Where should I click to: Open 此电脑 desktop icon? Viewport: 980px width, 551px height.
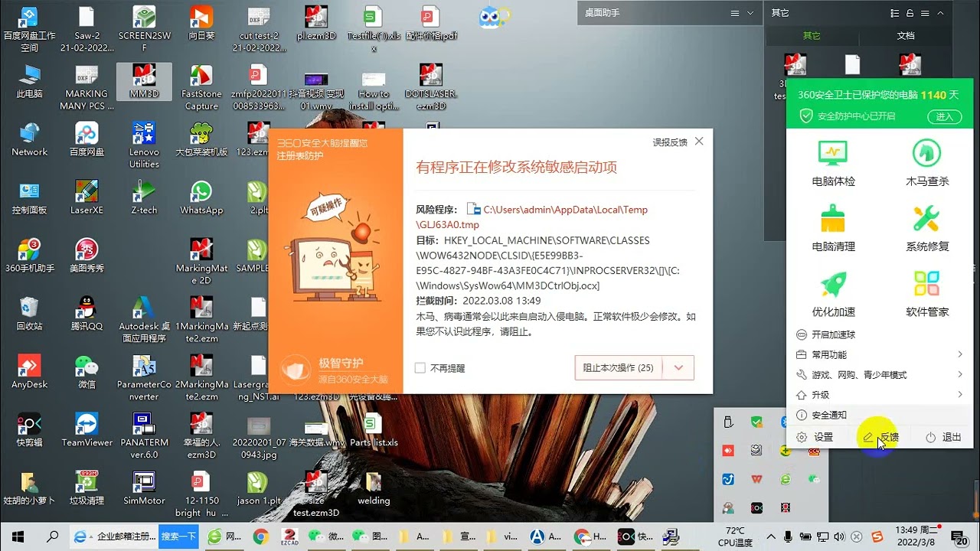click(x=29, y=82)
